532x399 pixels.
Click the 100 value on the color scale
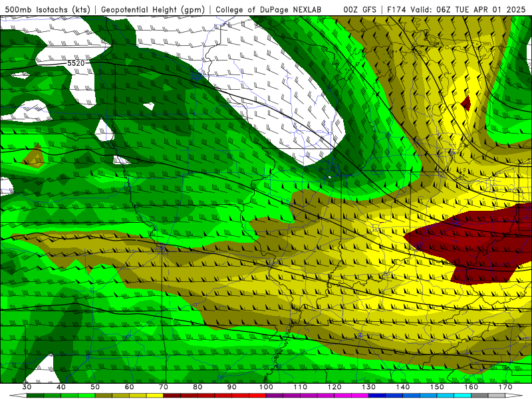pos(266,387)
